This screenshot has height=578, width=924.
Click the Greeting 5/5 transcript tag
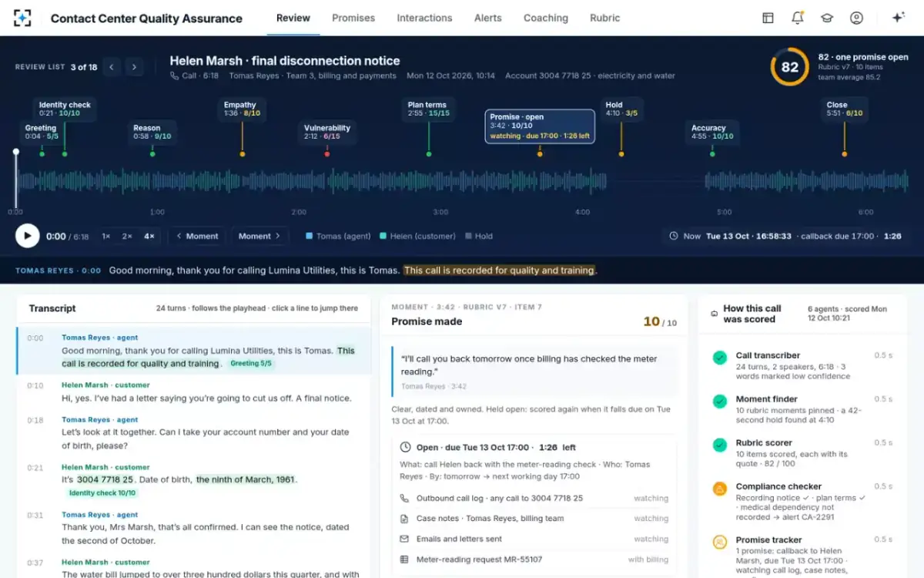pyautogui.click(x=251, y=363)
